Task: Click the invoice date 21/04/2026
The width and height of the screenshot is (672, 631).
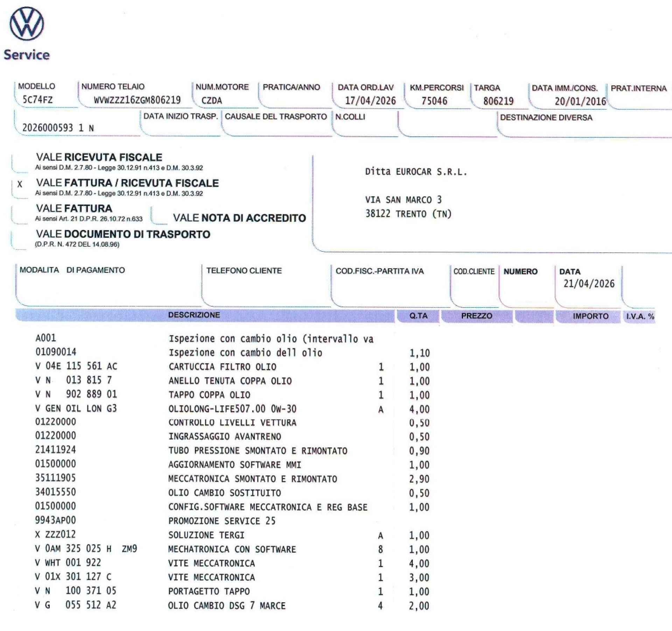Action: coord(589,284)
